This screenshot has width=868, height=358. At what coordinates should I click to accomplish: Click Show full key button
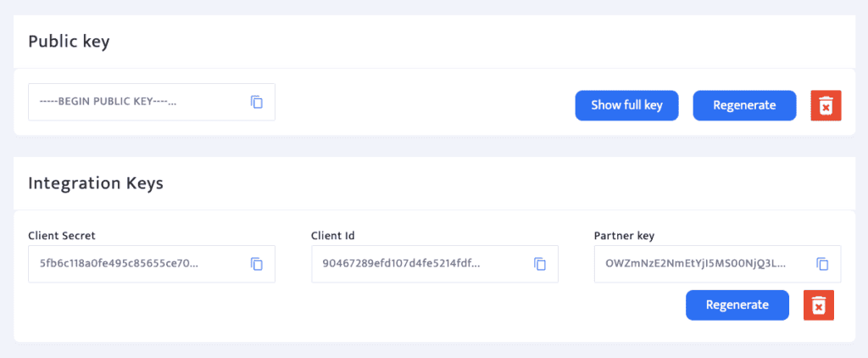pyautogui.click(x=626, y=106)
